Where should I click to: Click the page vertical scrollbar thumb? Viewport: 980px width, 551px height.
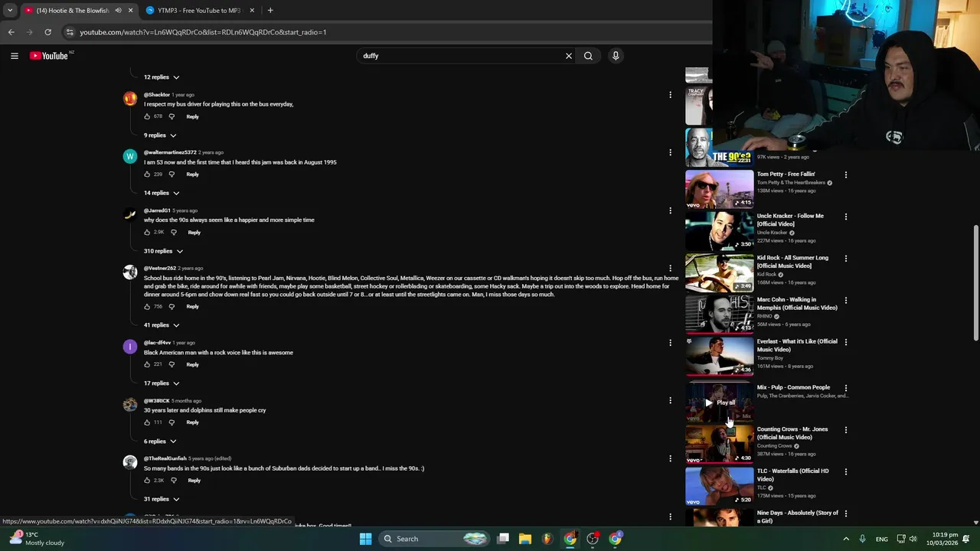[x=975, y=283]
